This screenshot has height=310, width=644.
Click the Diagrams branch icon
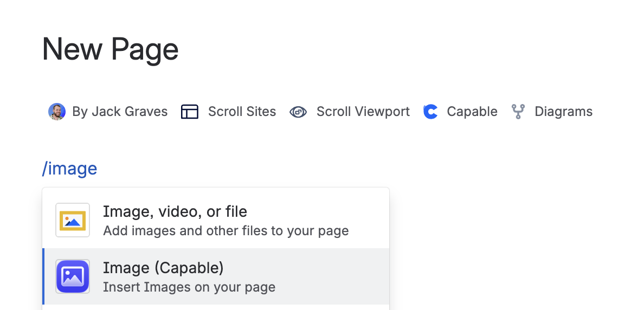tap(518, 112)
